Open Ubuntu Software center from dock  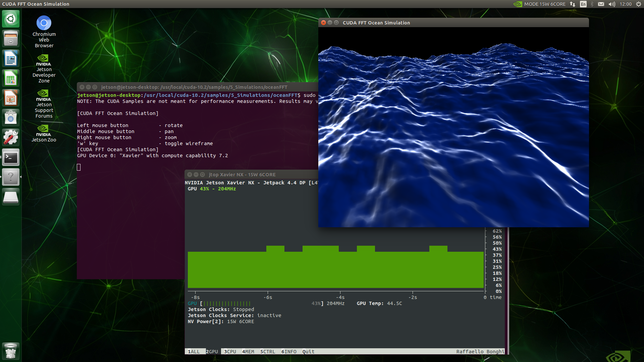tap(11, 118)
